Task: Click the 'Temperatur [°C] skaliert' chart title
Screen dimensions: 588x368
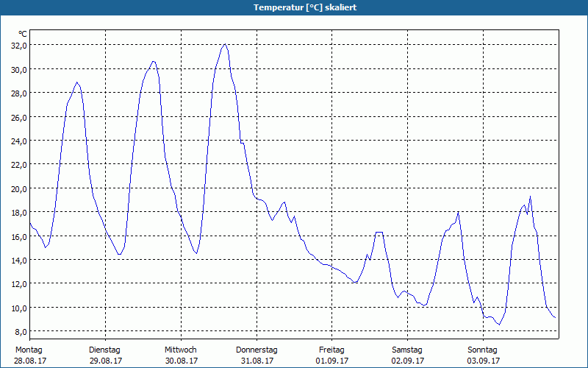Action: tap(305, 7)
